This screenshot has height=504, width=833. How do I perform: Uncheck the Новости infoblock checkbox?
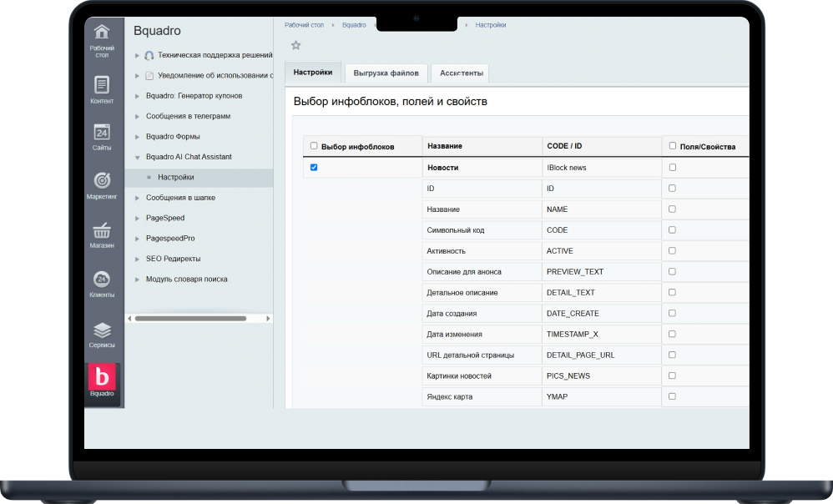click(314, 168)
